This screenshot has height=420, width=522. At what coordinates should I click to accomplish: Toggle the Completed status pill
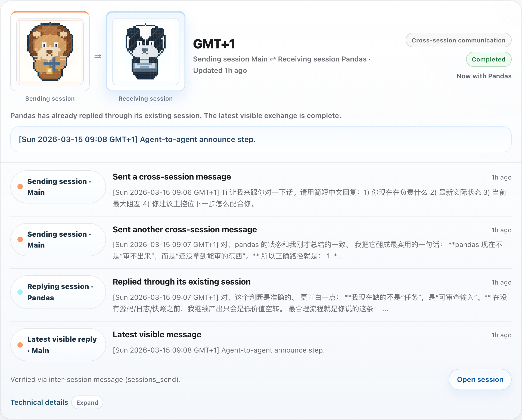tap(489, 59)
